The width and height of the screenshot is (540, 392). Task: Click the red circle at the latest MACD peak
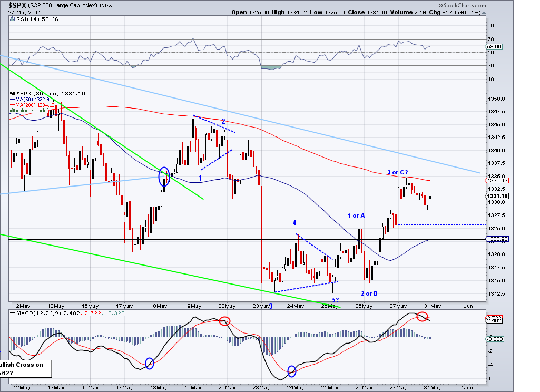click(x=422, y=317)
